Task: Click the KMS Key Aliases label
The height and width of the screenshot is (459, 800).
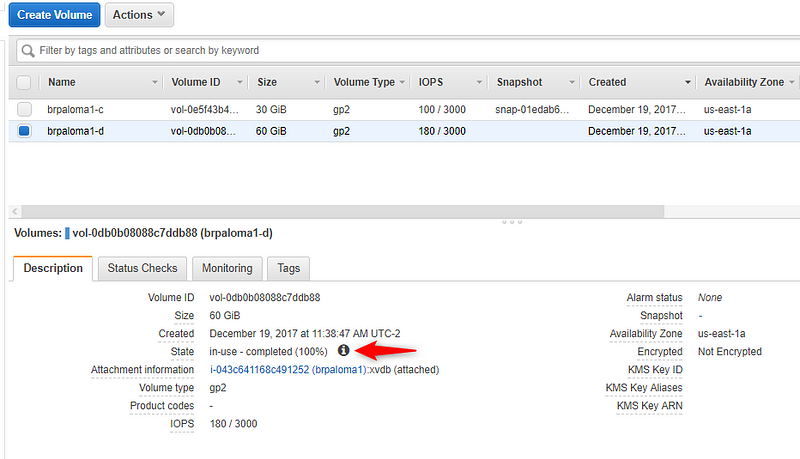Action: click(x=644, y=388)
